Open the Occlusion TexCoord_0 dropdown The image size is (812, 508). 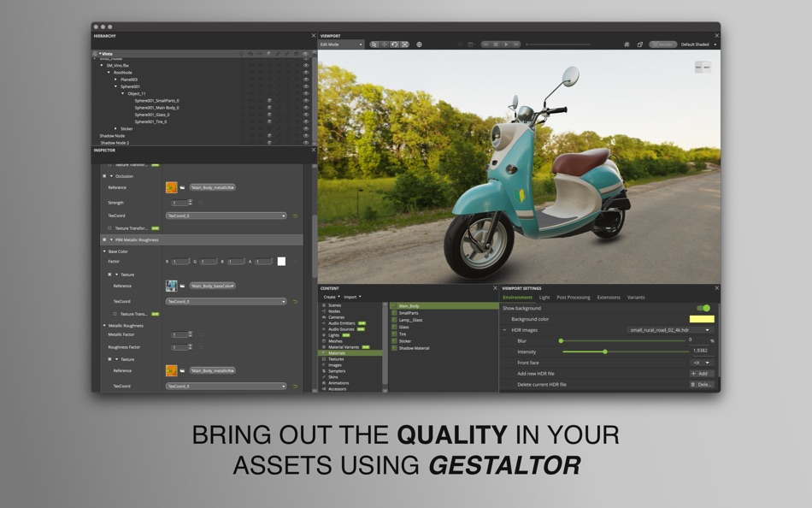(226, 216)
